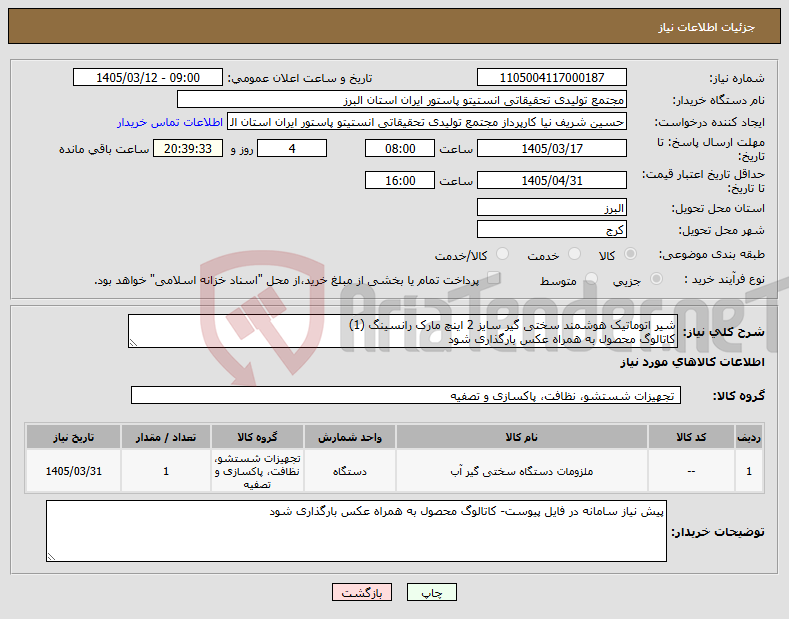Click the remaining days field showing 4
The image size is (789, 619).
point(292,148)
